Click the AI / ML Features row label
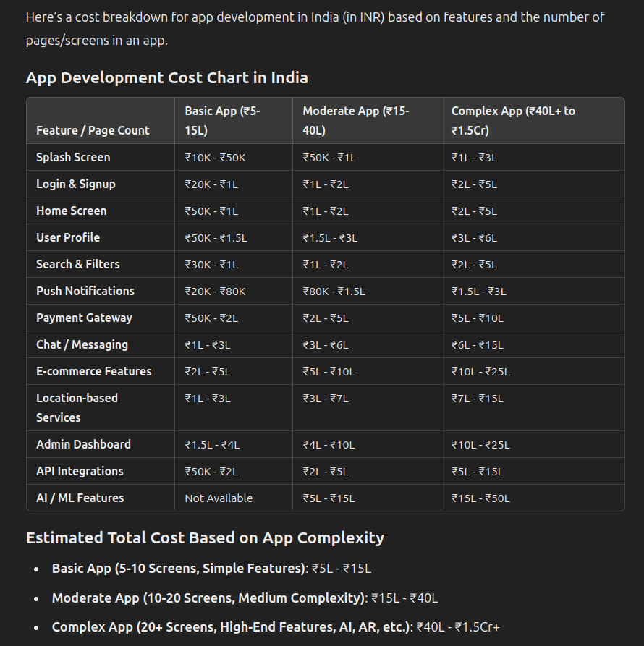Viewport: 644px width, 646px height. pyautogui.click(x=80, y=498)
